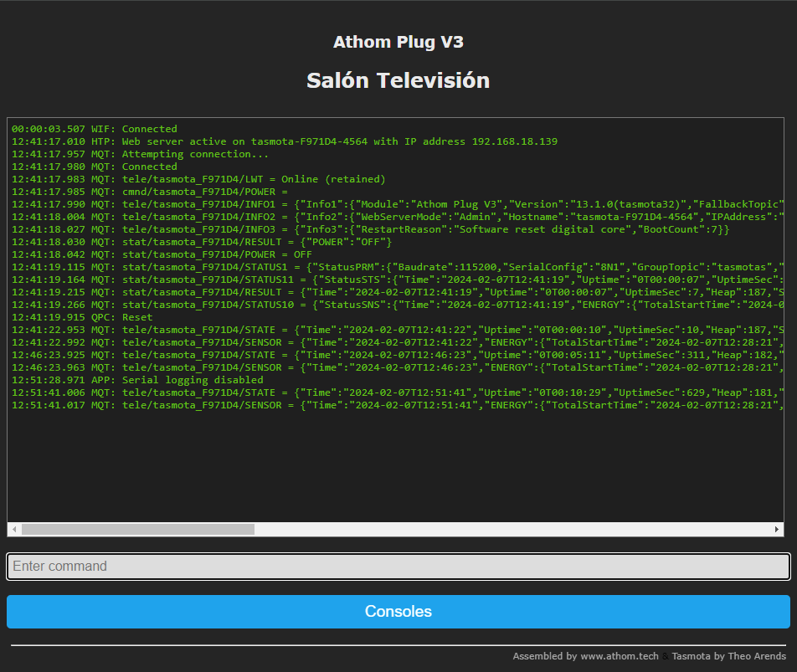Click the console scrollbar left arrow

[14, 530]
